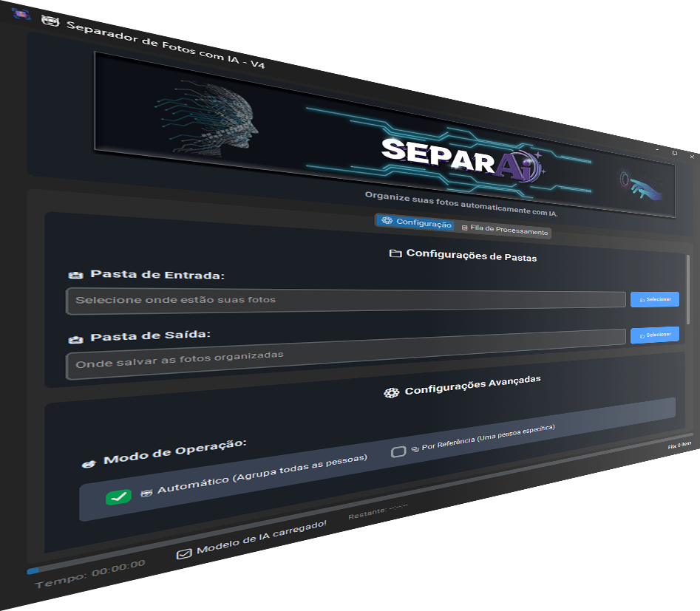Click the robot face icon beside window title

pyautogui.click(x=50, y=21)
